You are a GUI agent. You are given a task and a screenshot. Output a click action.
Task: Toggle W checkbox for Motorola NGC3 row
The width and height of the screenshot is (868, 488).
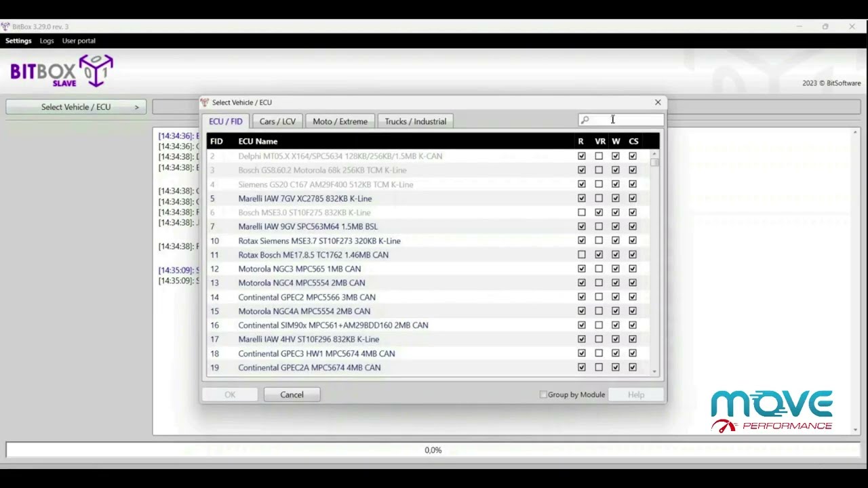tap(616, 269)
